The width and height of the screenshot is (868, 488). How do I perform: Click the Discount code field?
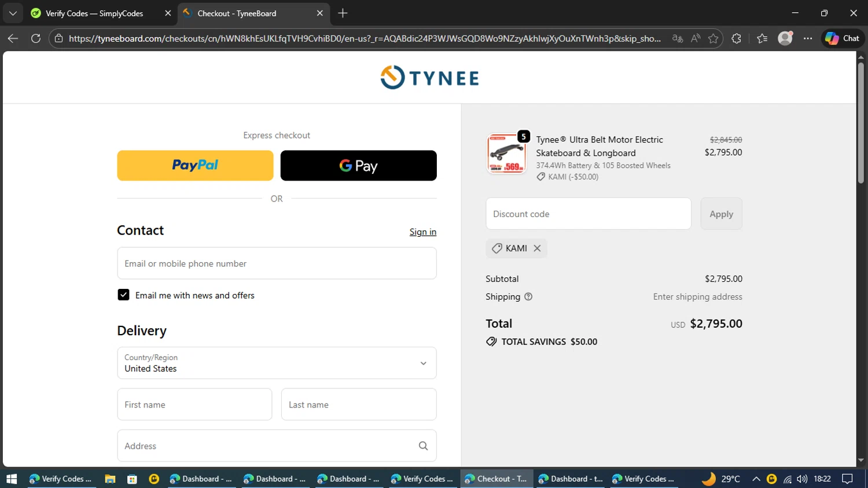tap(589, 214)
